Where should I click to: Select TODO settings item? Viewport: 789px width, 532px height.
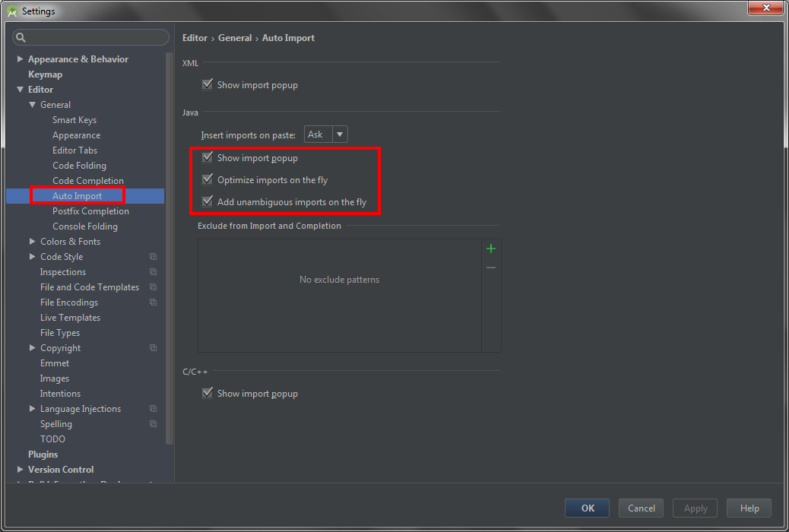pos(53,439)
